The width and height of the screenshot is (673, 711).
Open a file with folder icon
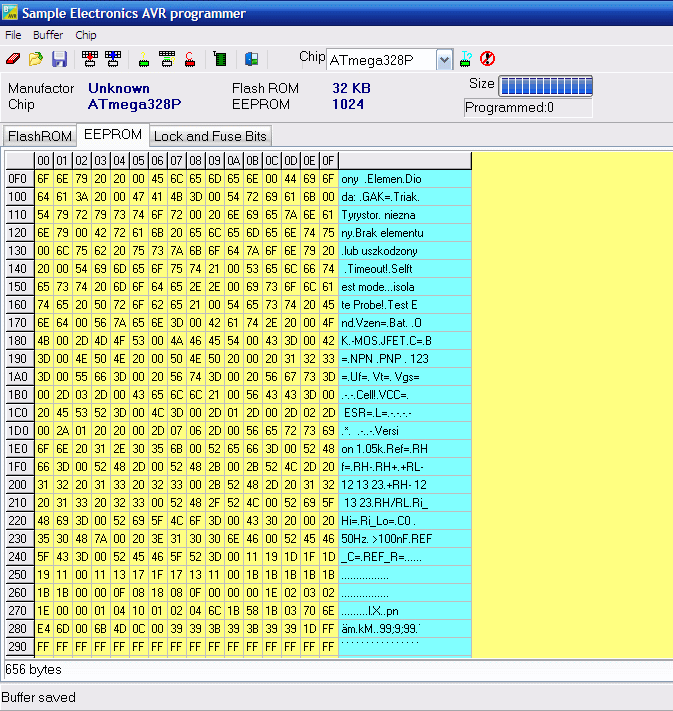click(x=36, y=59)
